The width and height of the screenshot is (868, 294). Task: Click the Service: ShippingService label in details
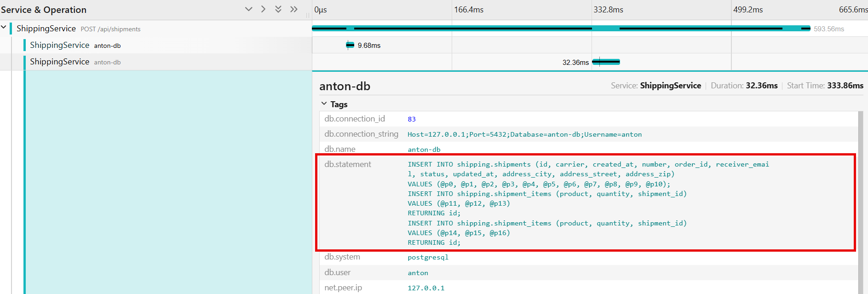[656, 86]
